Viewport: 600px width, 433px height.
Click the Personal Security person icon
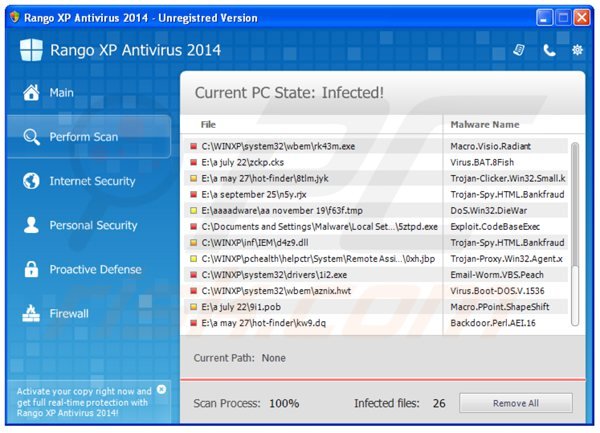(31, 225)
